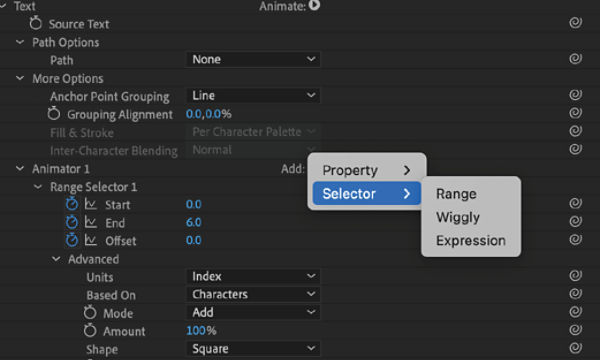Viewport: 600px width, 360px height.
Task: Click the swirl icon on Units row
Action: pyautogui.click(x=576, y=275)
